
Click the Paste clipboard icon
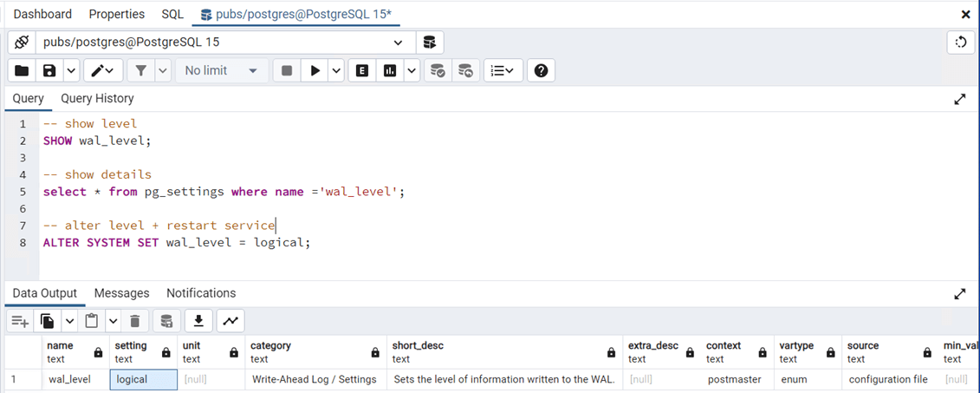(91, 321)
